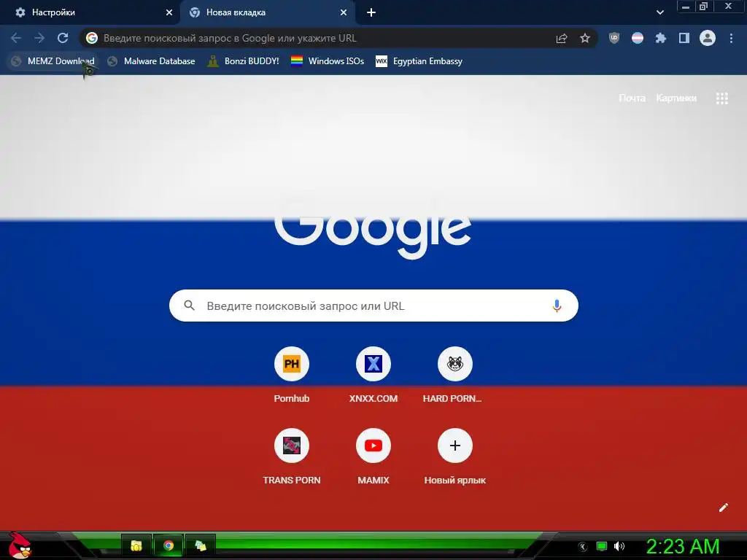Click the Chrome taskbar icon
Image resolution: width=747 pixels, height=560 pixels.
[x=169, y=545]
